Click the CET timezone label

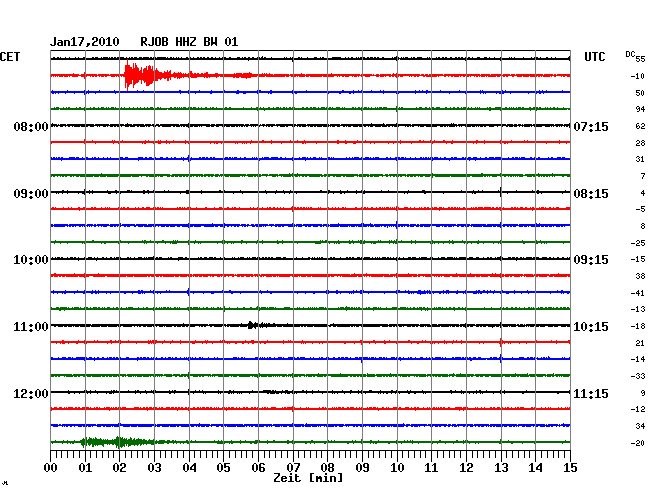(x=10, y=57)
